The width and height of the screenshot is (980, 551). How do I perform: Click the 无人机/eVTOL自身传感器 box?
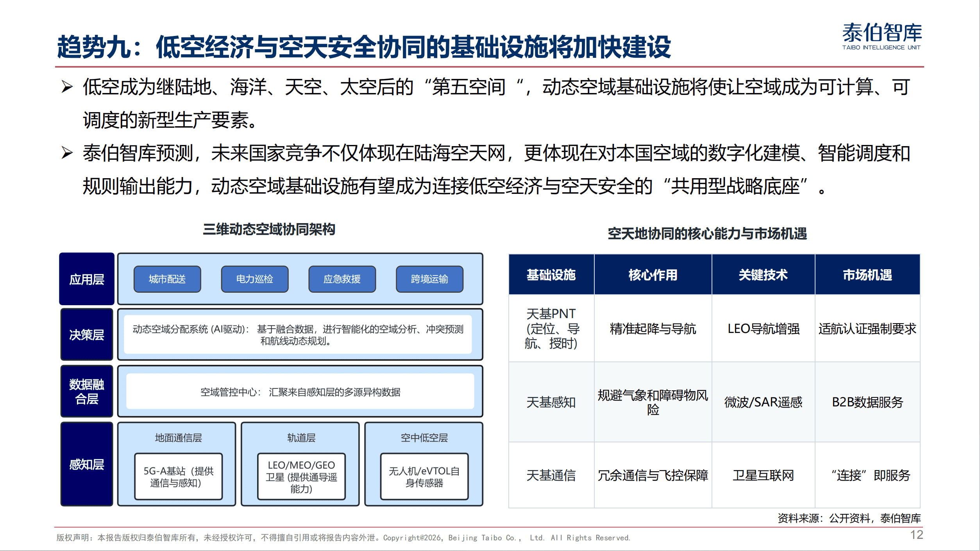coord(424,476)
